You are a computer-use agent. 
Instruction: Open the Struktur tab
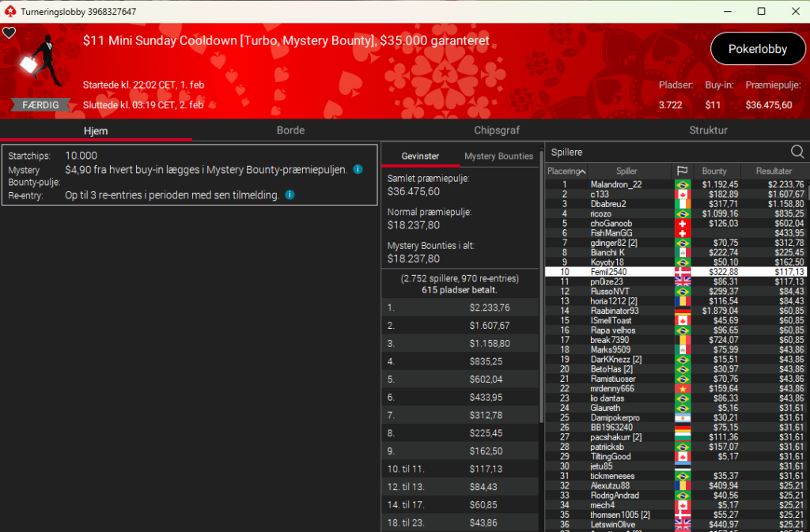[708, 130]
